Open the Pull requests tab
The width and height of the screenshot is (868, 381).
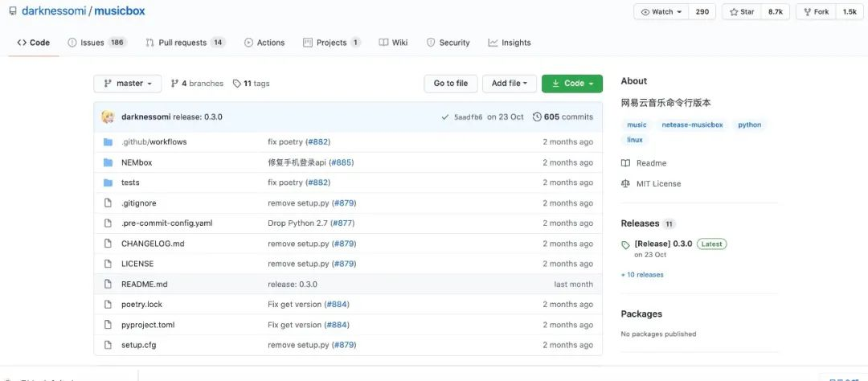pos(185,43)
